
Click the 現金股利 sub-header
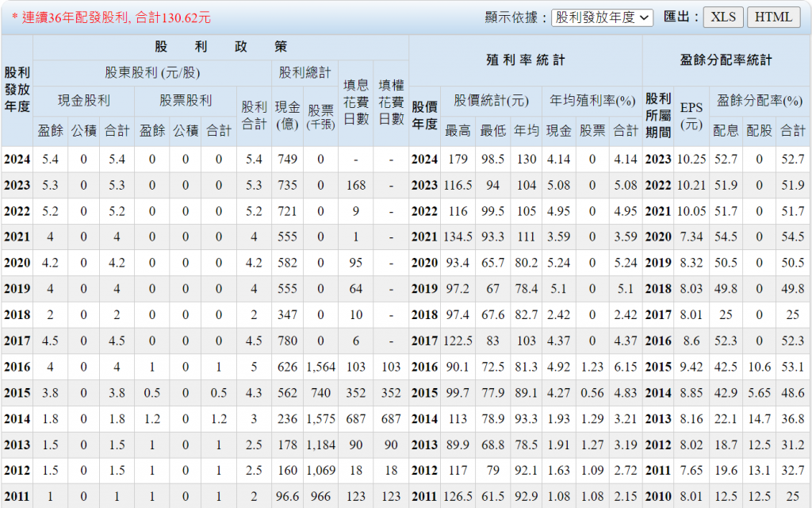tap(84, 101)
